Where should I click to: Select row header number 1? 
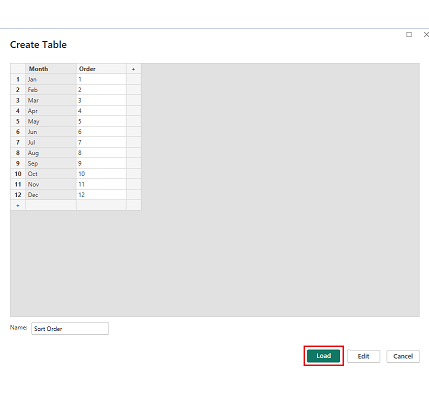click(x=18, y=79)
